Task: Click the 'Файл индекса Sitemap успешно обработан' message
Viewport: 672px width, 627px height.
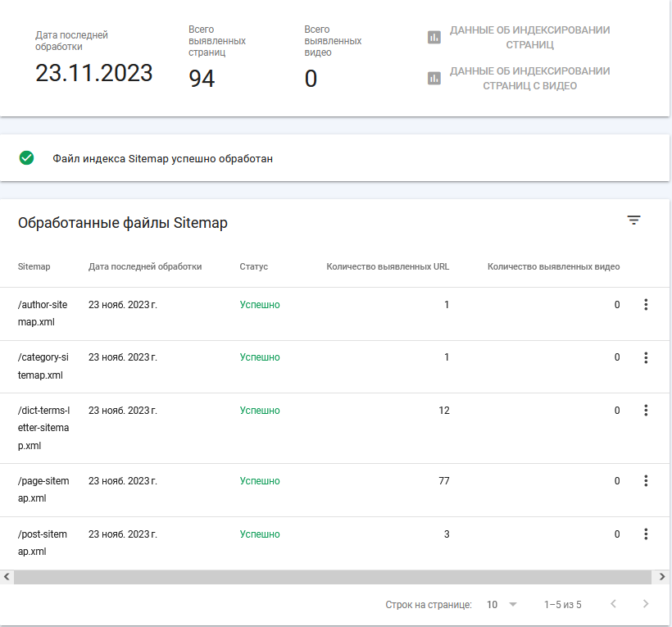Action: coord(162,158)
